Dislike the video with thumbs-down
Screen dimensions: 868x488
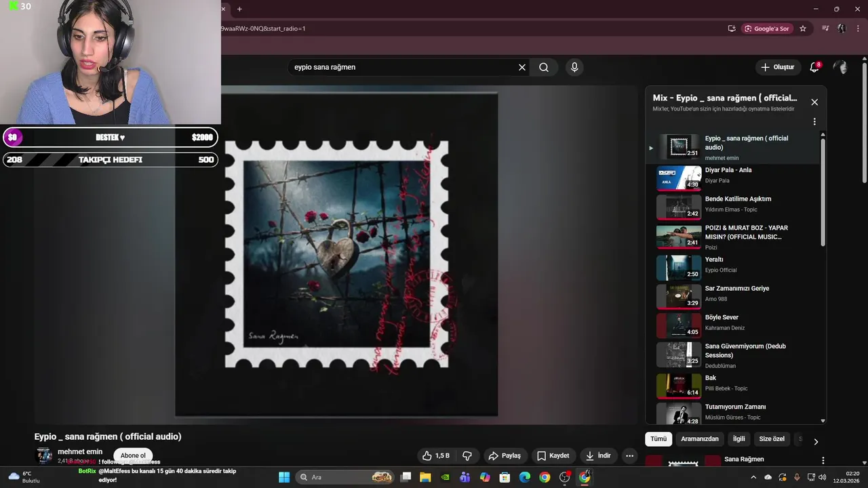click(x=467, y=455)
